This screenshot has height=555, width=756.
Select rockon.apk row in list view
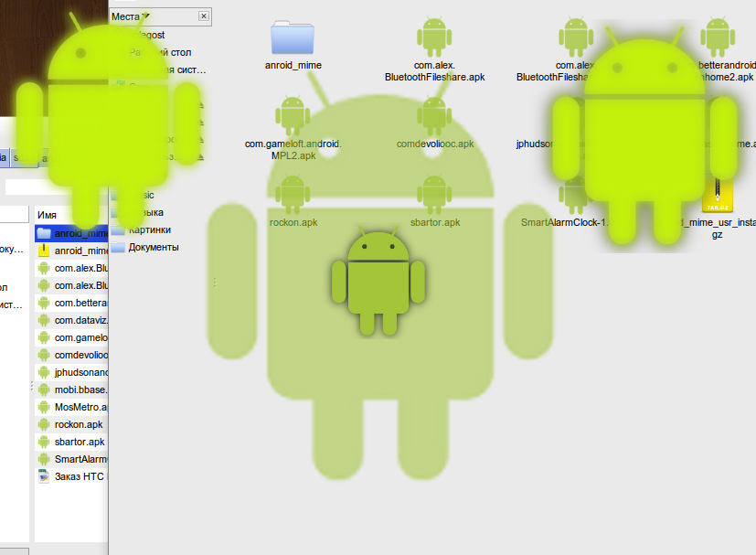pyautogui.click(x=72, y=424)
